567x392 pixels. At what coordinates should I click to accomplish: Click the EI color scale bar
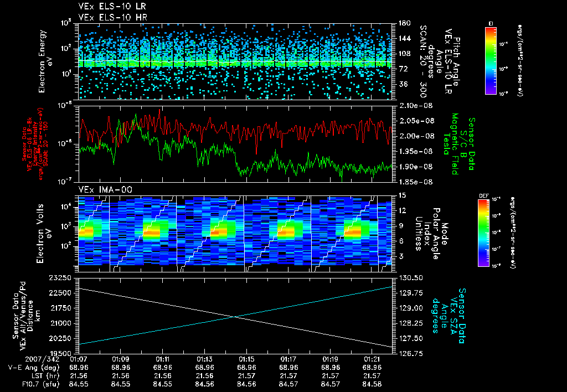[491, 61]
